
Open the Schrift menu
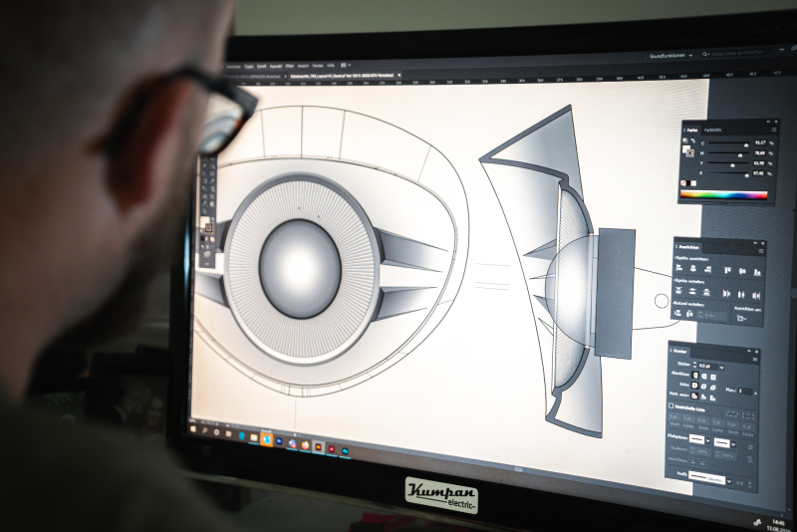pos(261,66)
